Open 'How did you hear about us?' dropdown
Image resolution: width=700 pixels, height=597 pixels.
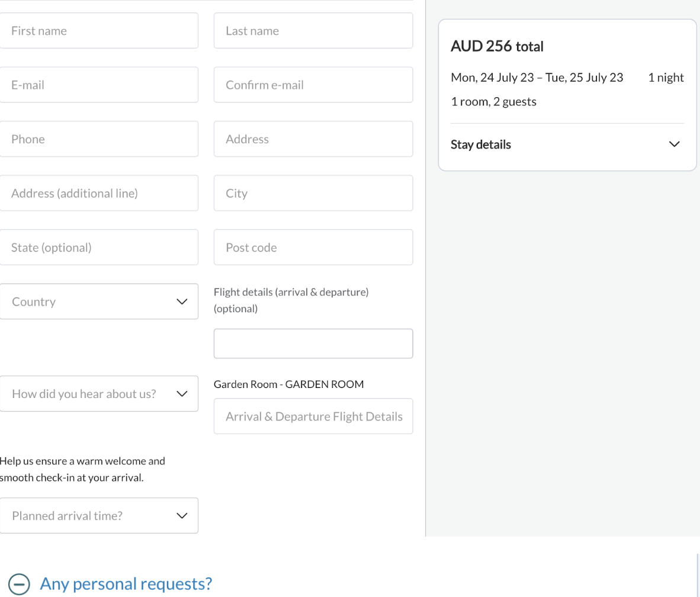click(x=99, y=394)
